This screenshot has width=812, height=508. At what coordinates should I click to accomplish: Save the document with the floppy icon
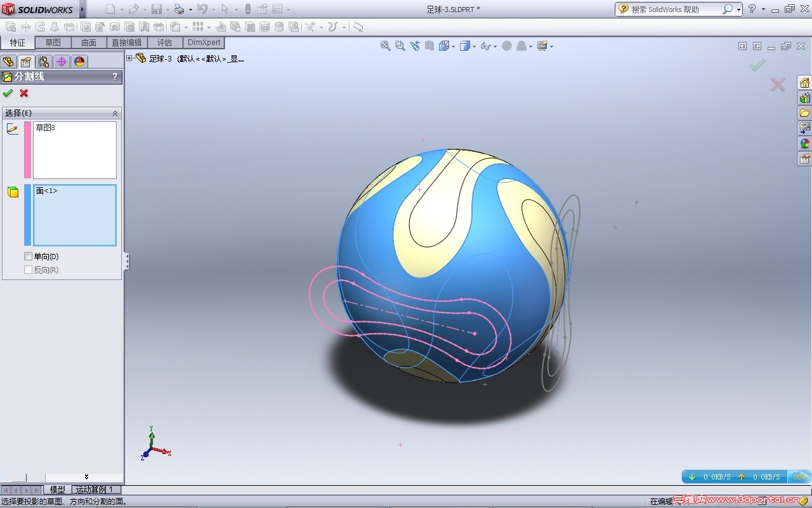(x=157, y=9)
